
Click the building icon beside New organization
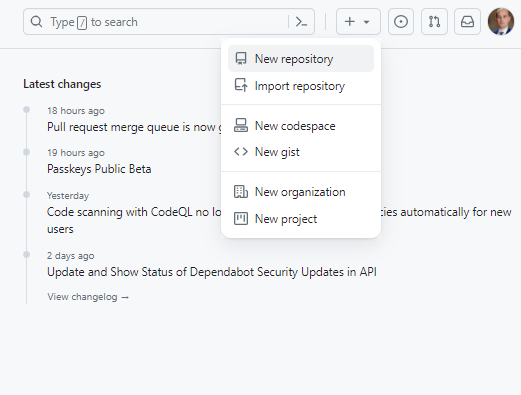241,192
